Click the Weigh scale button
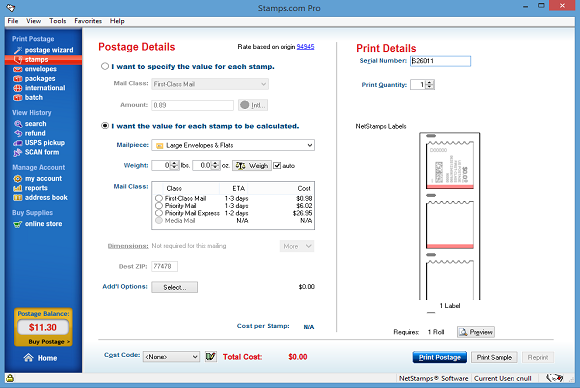Screen dimensions: 580x388 (x=252, y=166)
